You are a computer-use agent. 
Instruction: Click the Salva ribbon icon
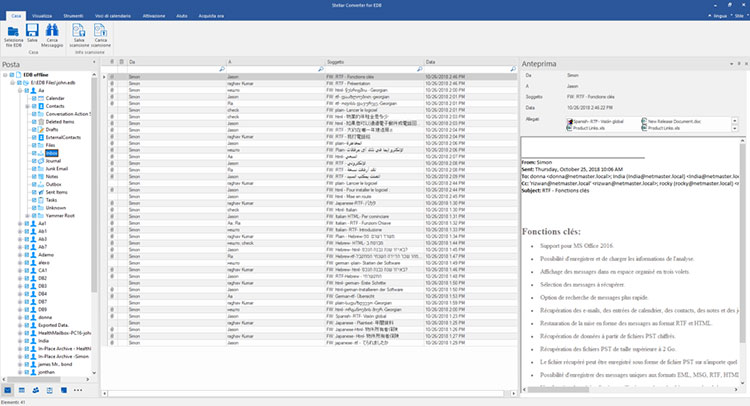click(33, 32)
